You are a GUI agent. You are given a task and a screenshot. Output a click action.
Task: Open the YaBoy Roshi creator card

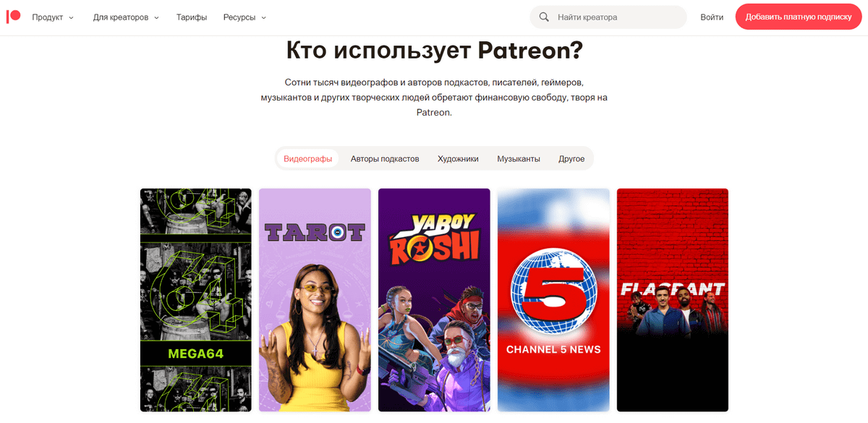click(x=434, y=300)
